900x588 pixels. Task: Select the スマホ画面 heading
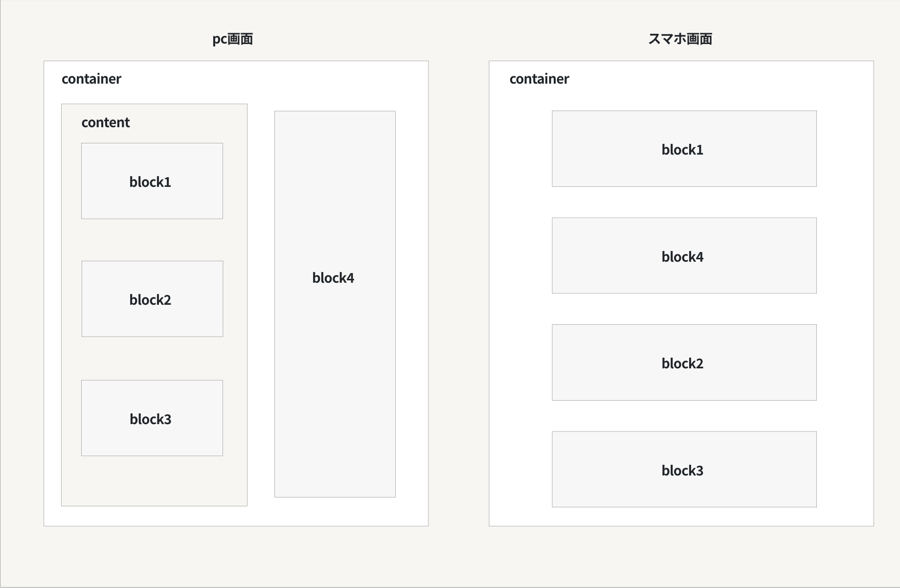(x=681, y=39)
